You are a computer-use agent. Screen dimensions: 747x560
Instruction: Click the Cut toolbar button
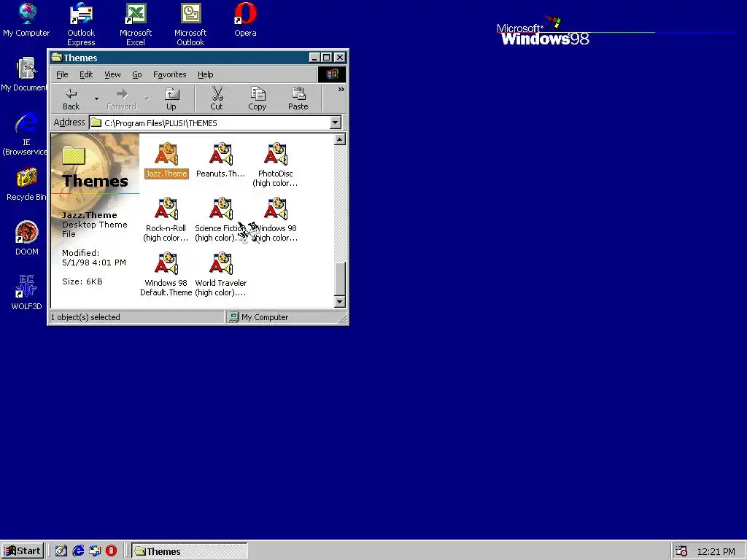pyautogui.click(x=217, y=98)
